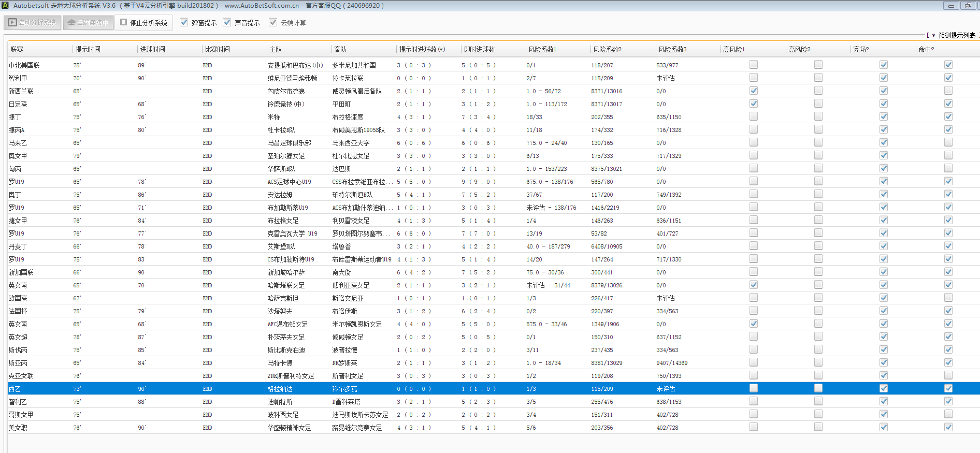Viewport: 980px width, 453px height.
Task: Click the 风险系数1 column header
Action: point(542,49)
